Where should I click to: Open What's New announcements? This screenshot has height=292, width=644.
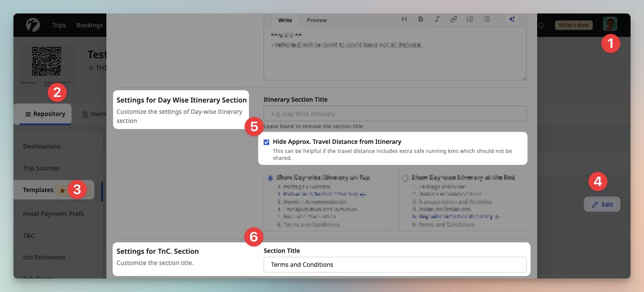573,25
